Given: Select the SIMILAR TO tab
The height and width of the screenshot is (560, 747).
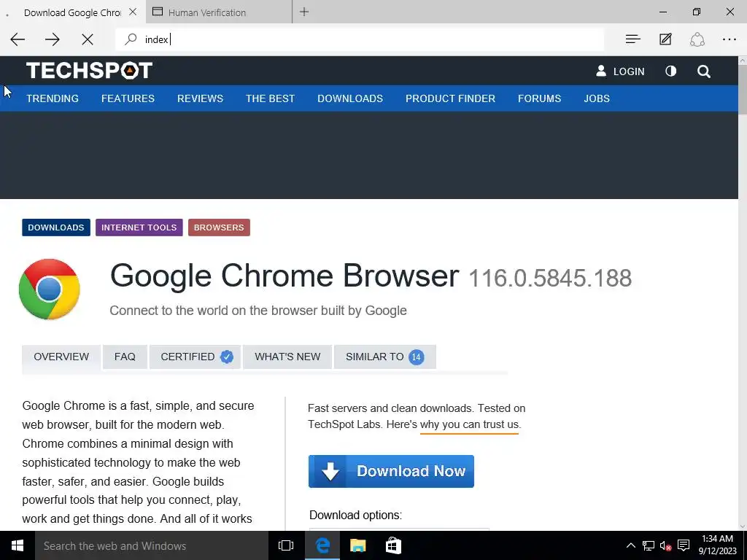Looking at the screenshot, I should pos(385,357).
